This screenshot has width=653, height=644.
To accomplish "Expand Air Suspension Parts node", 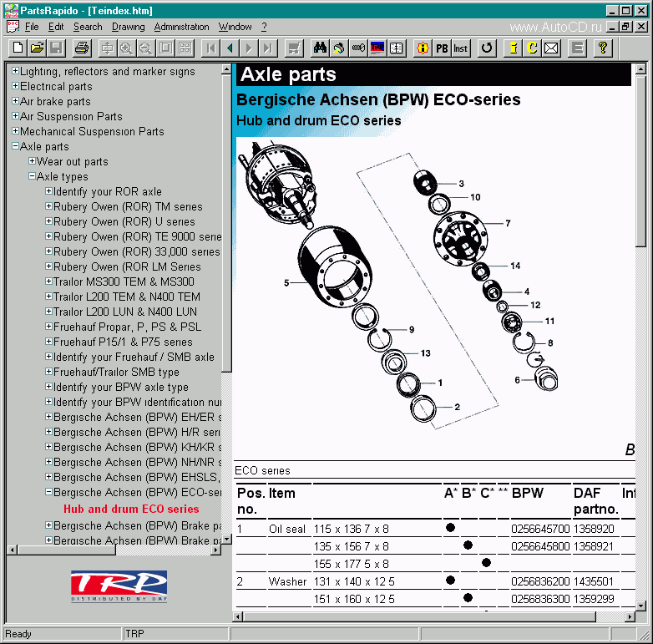I will pos(15,116).
